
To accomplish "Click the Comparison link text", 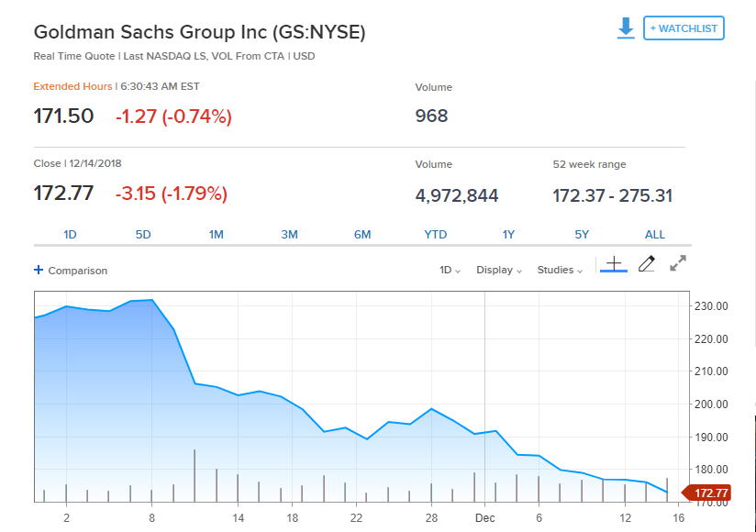I will pyautogui.click(x=78, y=271).
